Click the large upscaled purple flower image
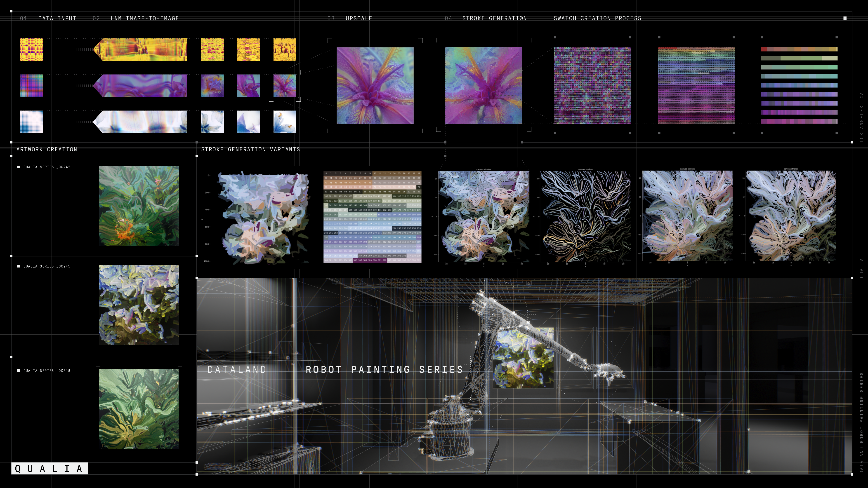The height and width of the screenshot is (488, 868). click(375, 86)
